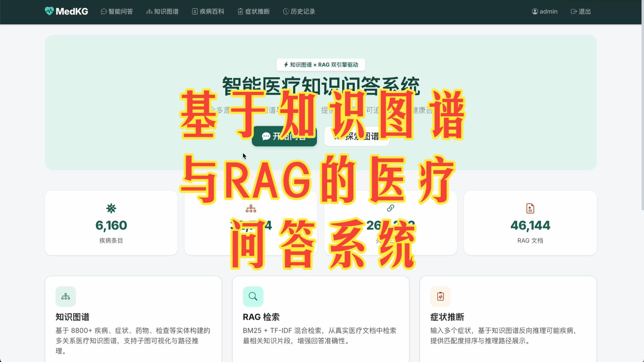Image resolution: width=644 pixels, height=362 pixels.
Task: Click the 疾病条目 stat label
Action: tap(111, 241)
